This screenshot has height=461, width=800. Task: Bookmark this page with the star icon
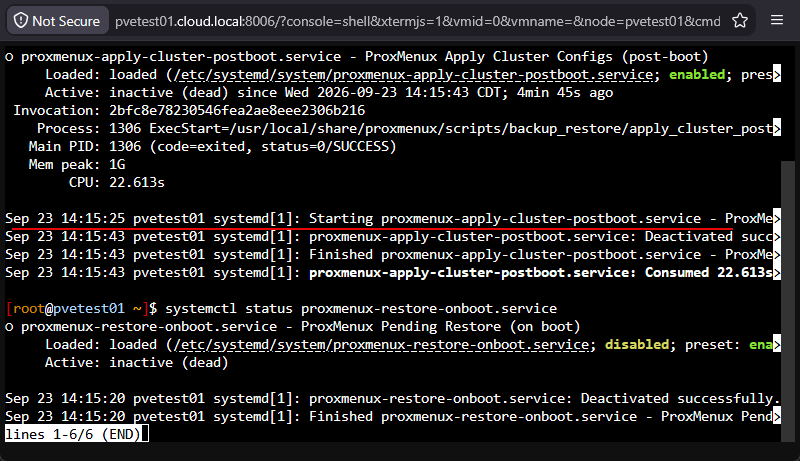(740, 21)
